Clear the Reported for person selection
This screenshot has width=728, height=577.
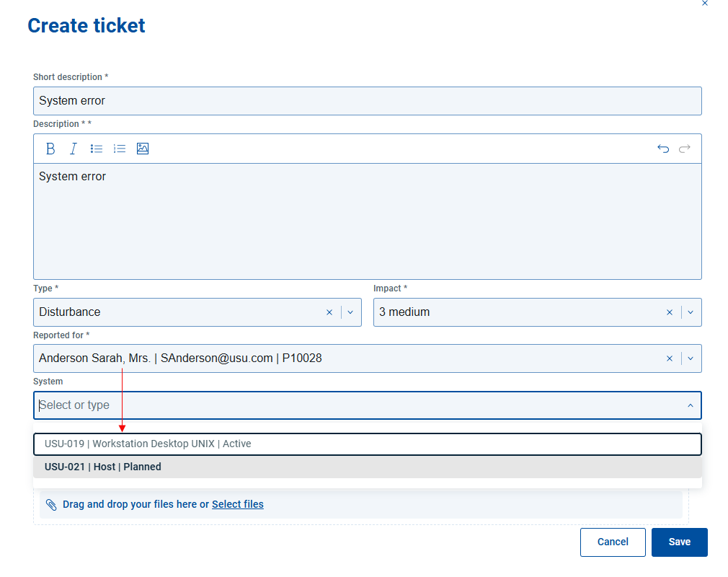click(670, 358)
